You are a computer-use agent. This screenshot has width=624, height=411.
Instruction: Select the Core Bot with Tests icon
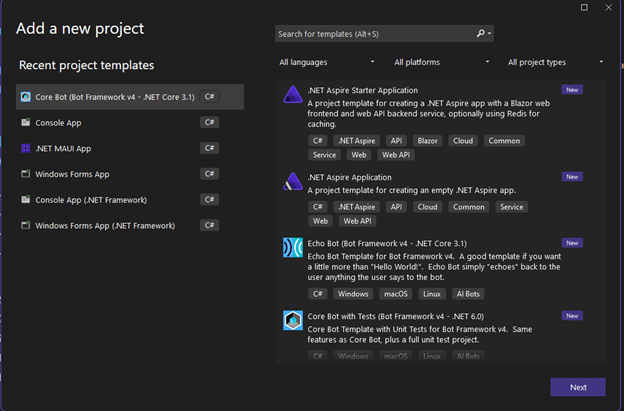pyautogui.click(x=293, y=320)
